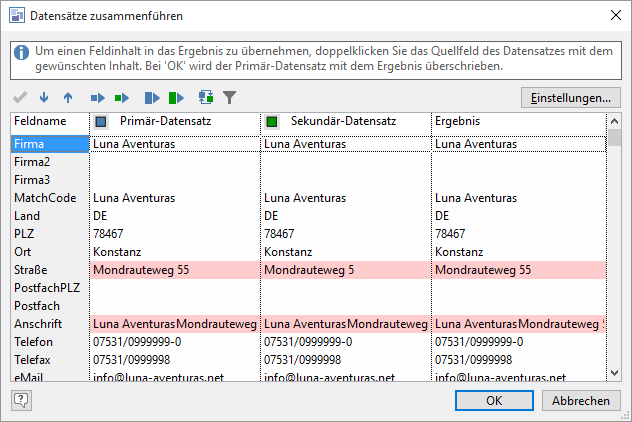Viewport: 632px width, 422px height.
Task: Click the grey checkmark toolbar icon
Action: coord(20,98)
